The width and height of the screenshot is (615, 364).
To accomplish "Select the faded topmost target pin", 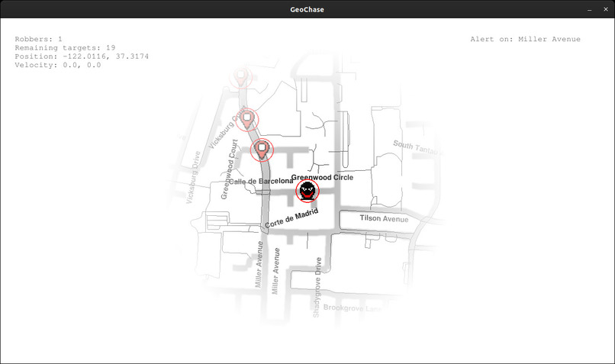I will coord(240,76).
